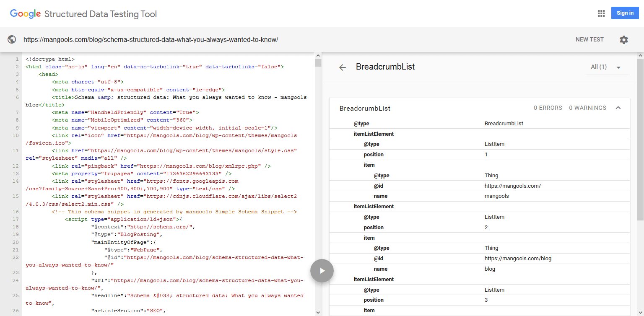Open the settings gear menu
The image size is (644, 316).
624,40
